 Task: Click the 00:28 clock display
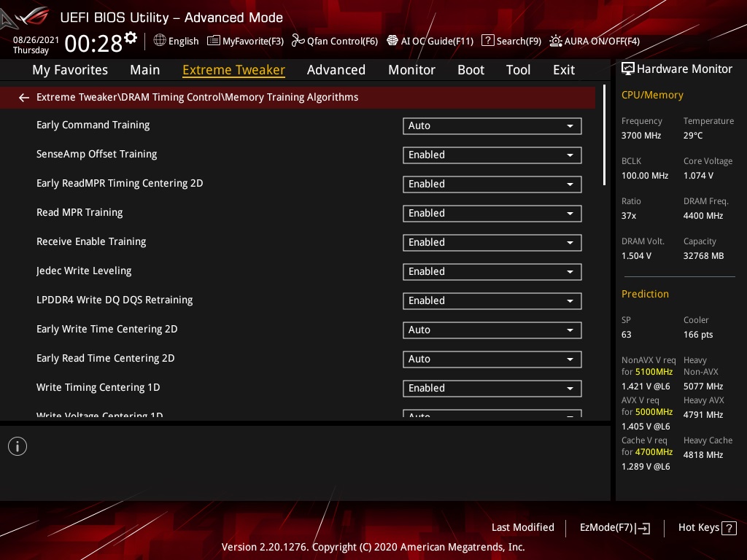pyautogui.click(x=94, y=43)
